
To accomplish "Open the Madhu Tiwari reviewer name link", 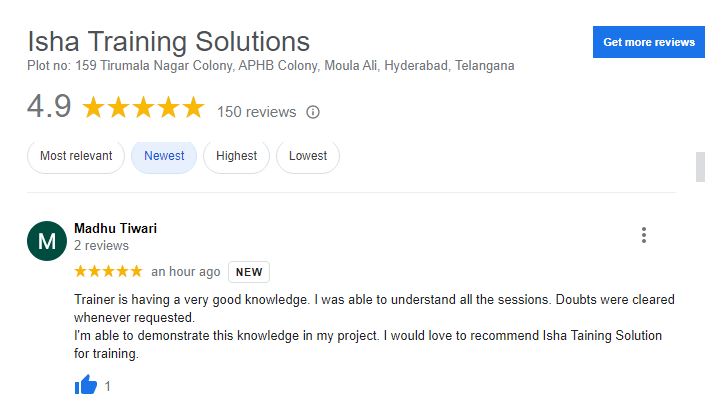I will [115, 228].
